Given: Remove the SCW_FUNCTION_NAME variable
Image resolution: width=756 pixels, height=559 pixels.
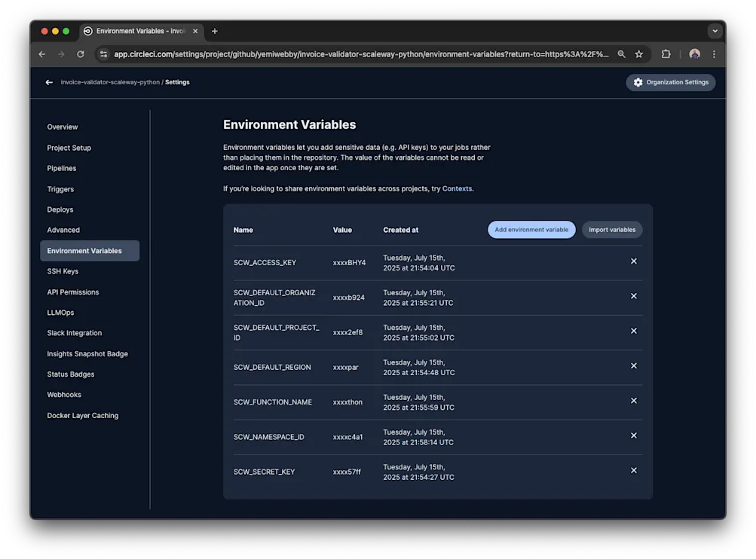Looking at the screenshot, I should [633, 402].
